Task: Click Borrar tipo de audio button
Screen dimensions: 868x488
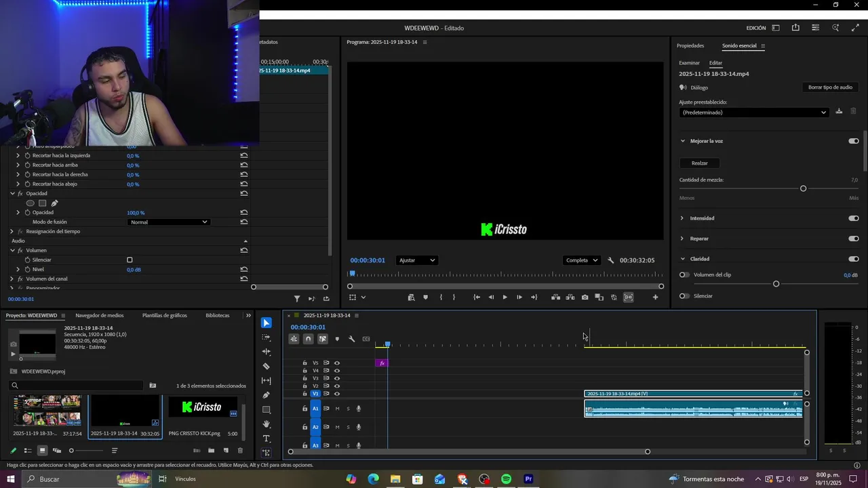Action: (x=830, y=87)
